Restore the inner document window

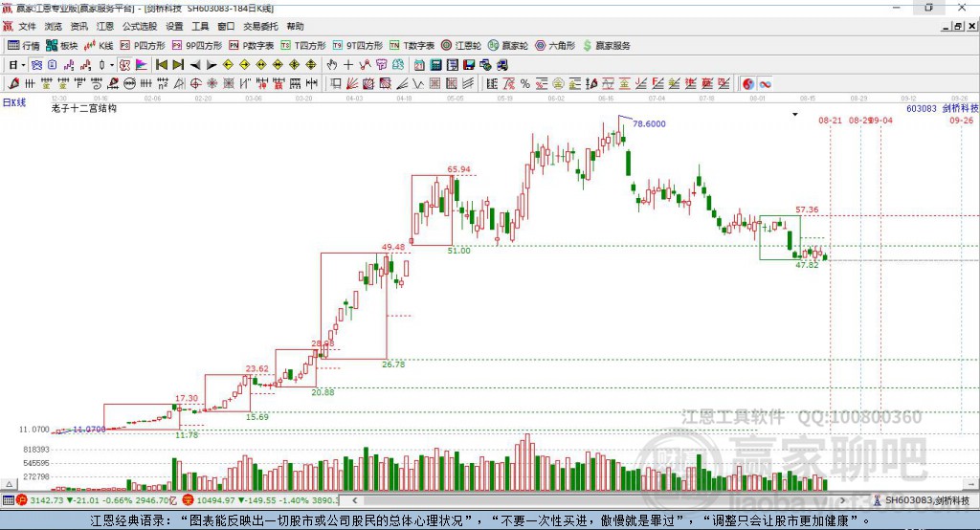pos(958,26)
